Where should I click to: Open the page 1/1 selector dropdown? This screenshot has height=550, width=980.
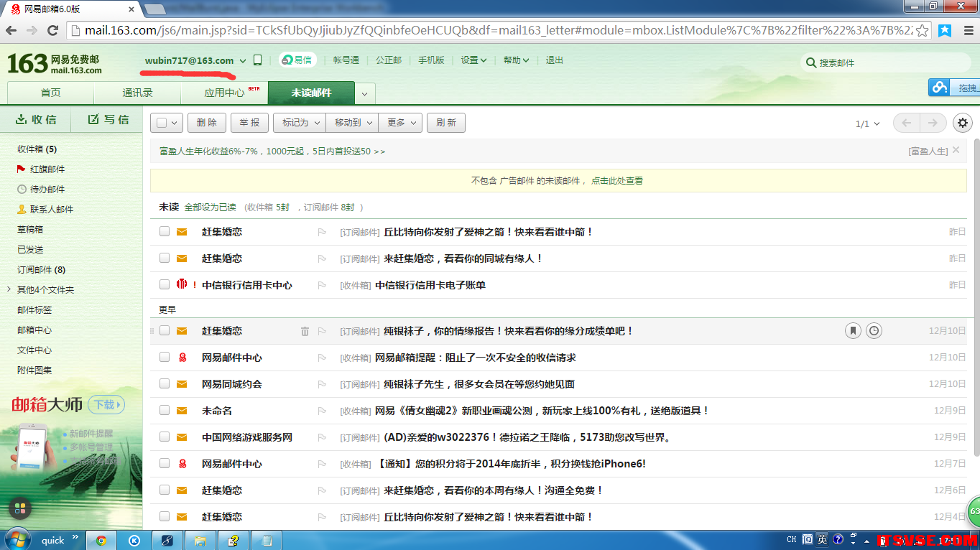pyautogui.click(x=867, y=123)
